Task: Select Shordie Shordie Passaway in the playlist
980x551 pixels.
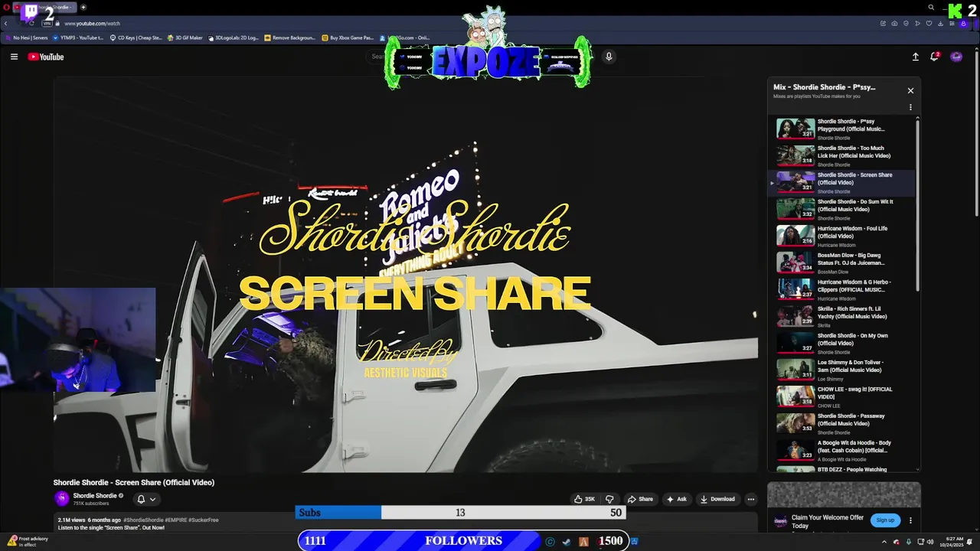Action: tap(842, 423)
